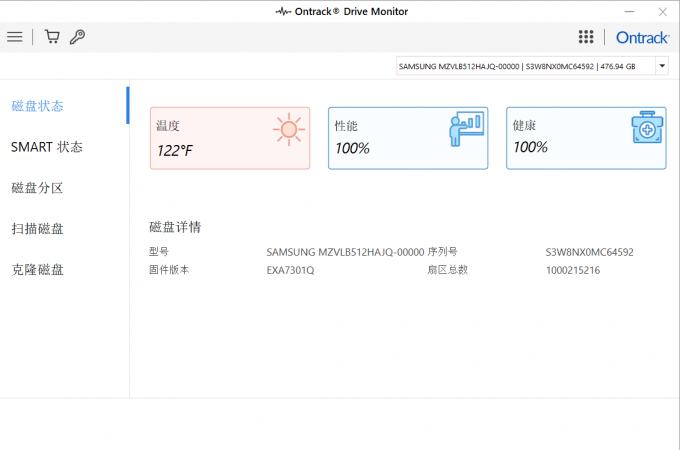Viewport: 680px width, 450px height.
Task: Click the serial number S3W8NX0MC64592 in details
Action: pyautogui.click(x=589, y=252)
